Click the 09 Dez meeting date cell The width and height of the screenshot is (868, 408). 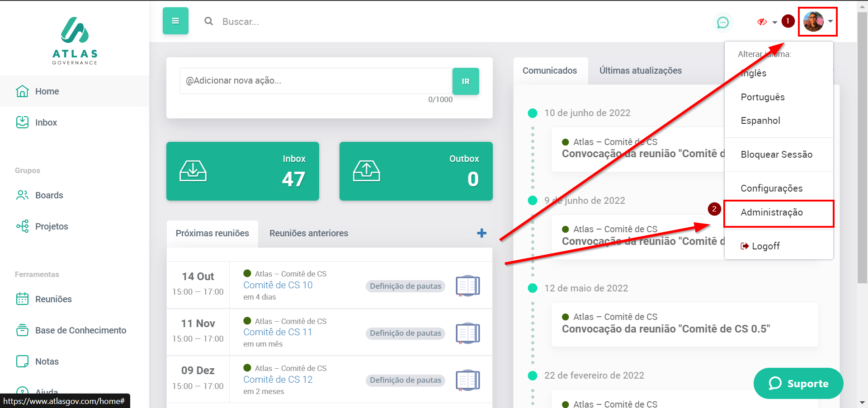click(198, 380)
